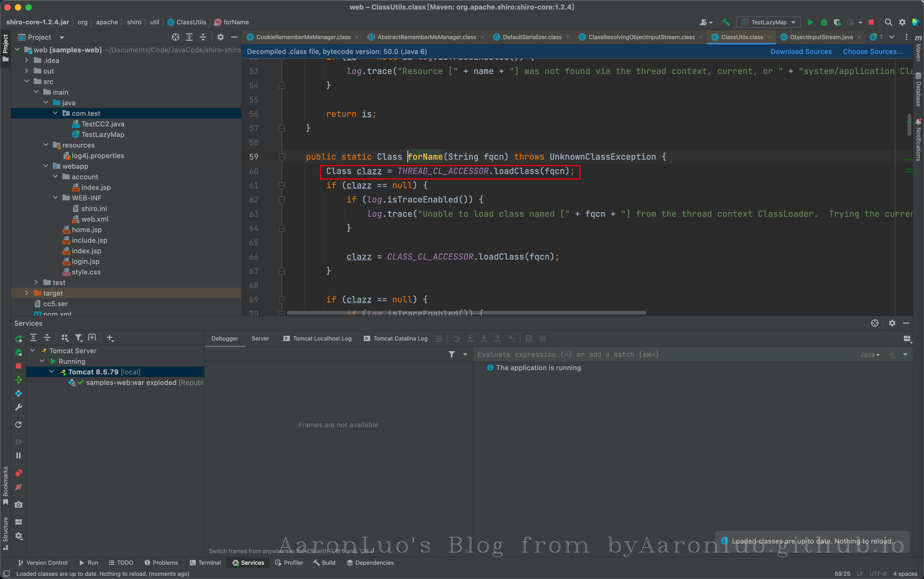Screen dimensions: 924x579
Task: Toggle the Mute Breakpoints icon
Action: pos(19,487)
